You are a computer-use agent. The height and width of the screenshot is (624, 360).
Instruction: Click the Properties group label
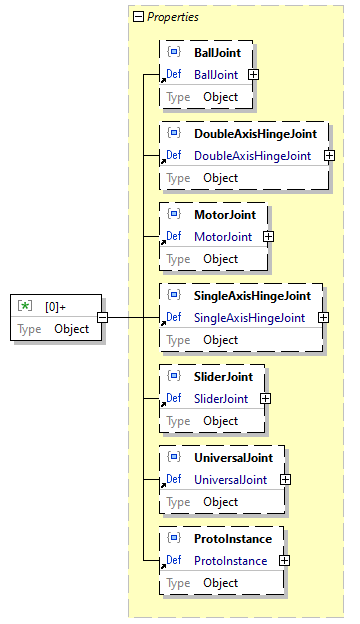(x=173, y=17)
